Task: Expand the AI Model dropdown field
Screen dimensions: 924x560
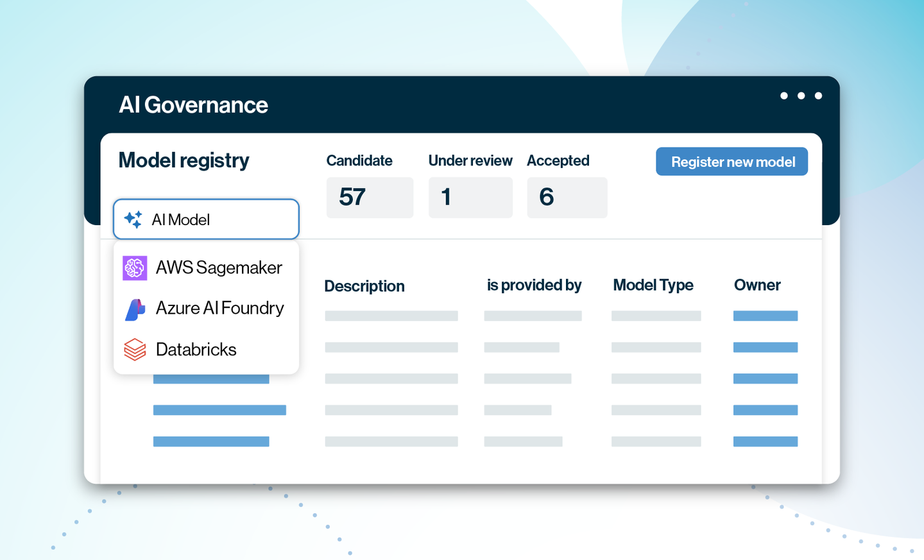Action: (x=206, y=219)
